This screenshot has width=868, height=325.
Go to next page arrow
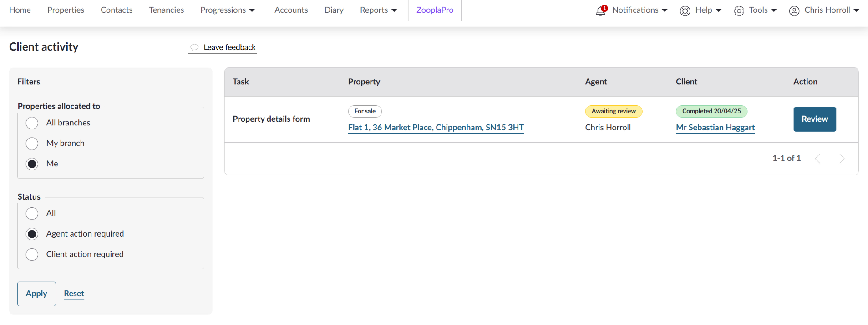coord(842,159)
